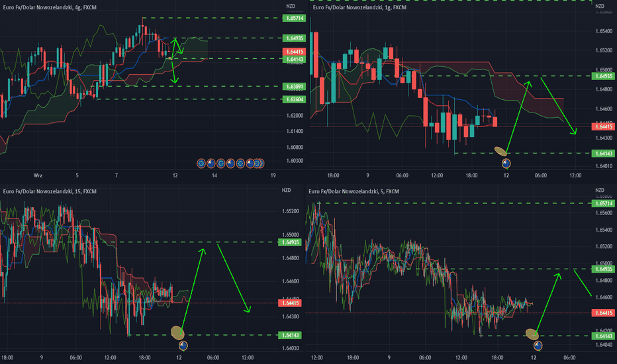Click the green 1.64935 price label in 4g chart

(x=295, y=38)
